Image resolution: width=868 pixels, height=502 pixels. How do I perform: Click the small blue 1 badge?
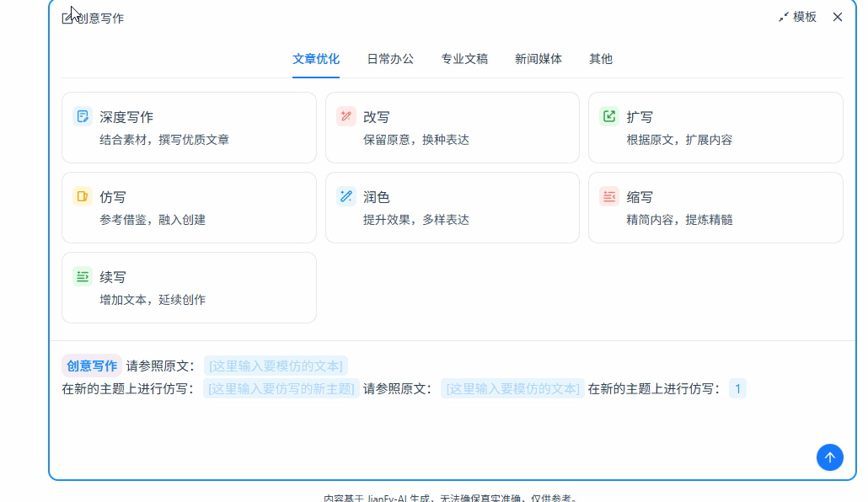tap(737, 389)
